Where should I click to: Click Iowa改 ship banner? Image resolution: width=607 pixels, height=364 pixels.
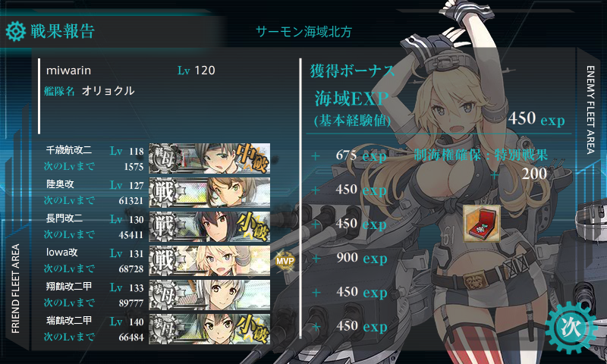(209, 260)
